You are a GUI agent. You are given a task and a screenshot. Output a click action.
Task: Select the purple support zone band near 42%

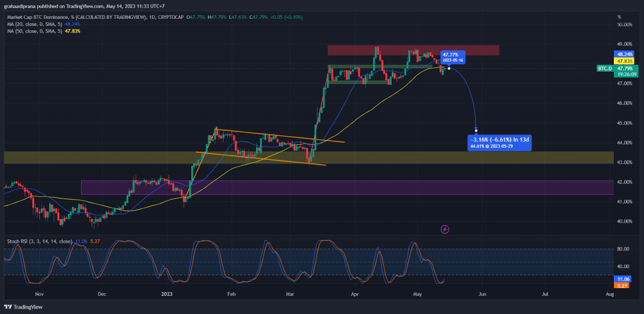point(347,188)
